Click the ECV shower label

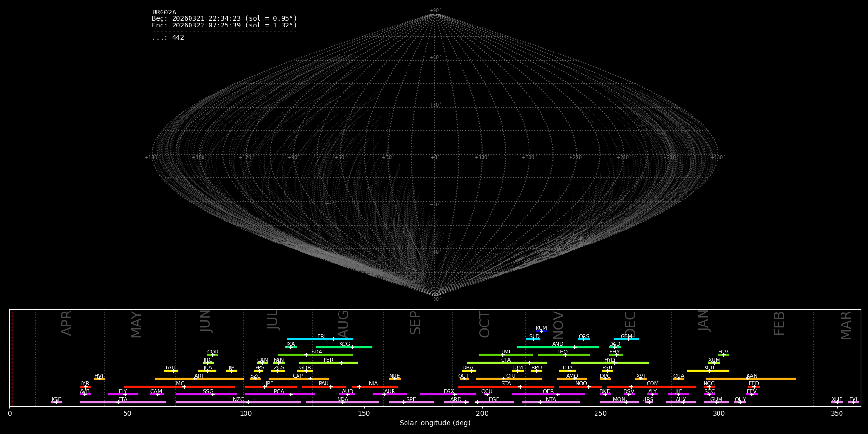(723, 352)
